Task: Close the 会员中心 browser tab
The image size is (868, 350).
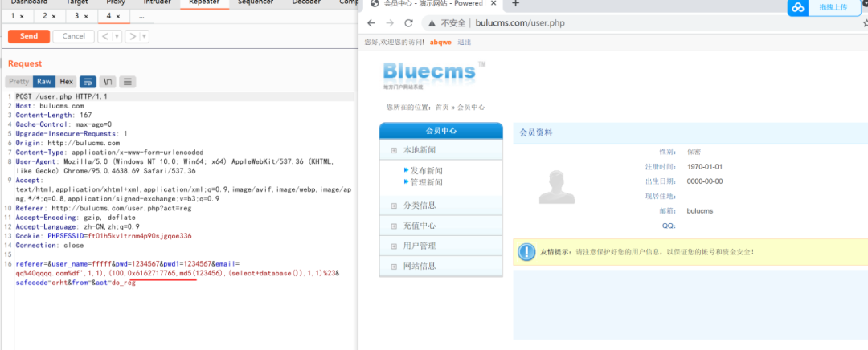Action: pos(492,3)
